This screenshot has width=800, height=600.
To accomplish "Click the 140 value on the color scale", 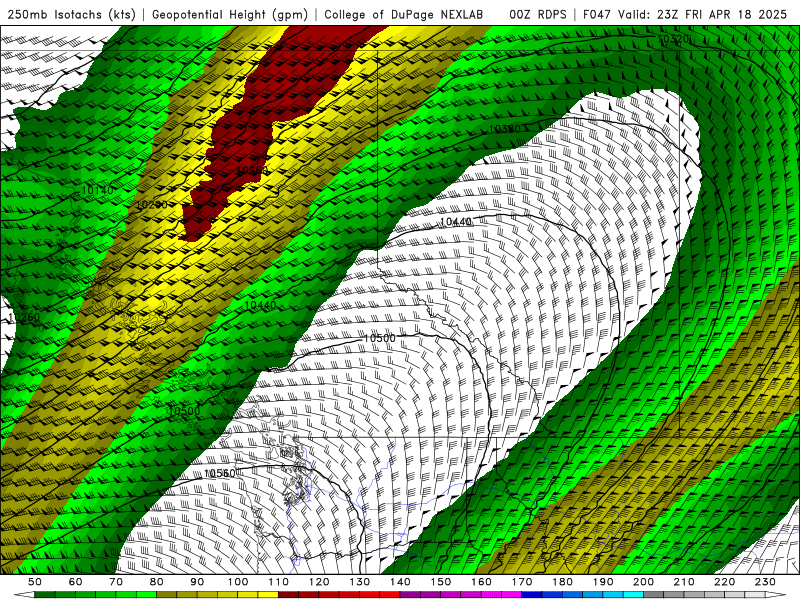I will click(401, 582).
